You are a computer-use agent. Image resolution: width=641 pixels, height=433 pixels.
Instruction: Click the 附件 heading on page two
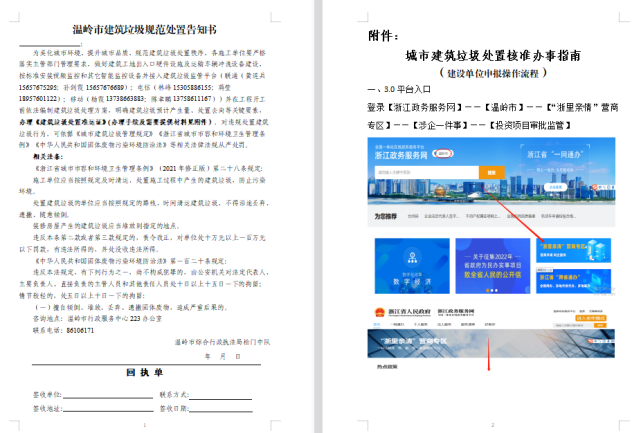pos(374,36)
